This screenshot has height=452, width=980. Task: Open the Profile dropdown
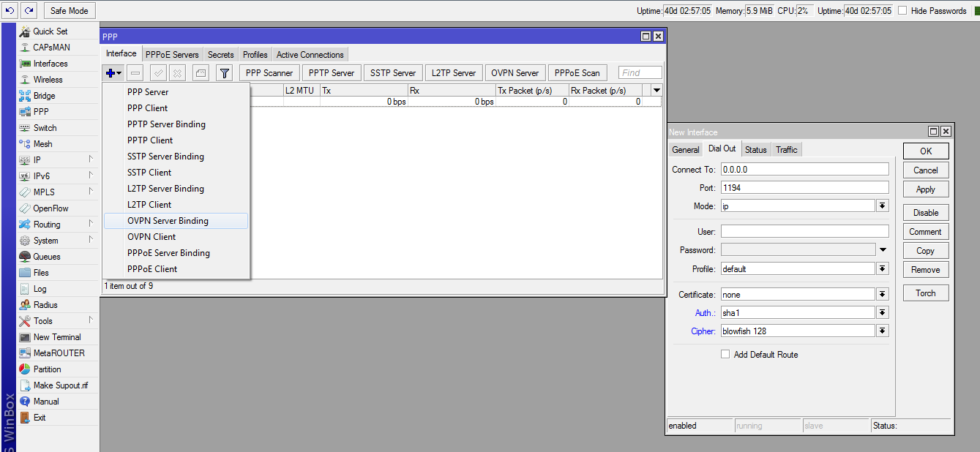point(883,269)
